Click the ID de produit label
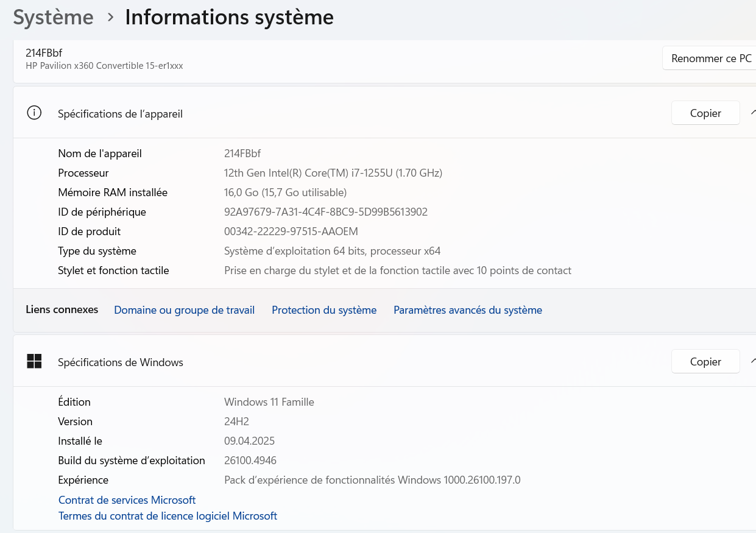Screen dimensions: 756x533 [90, 231]
